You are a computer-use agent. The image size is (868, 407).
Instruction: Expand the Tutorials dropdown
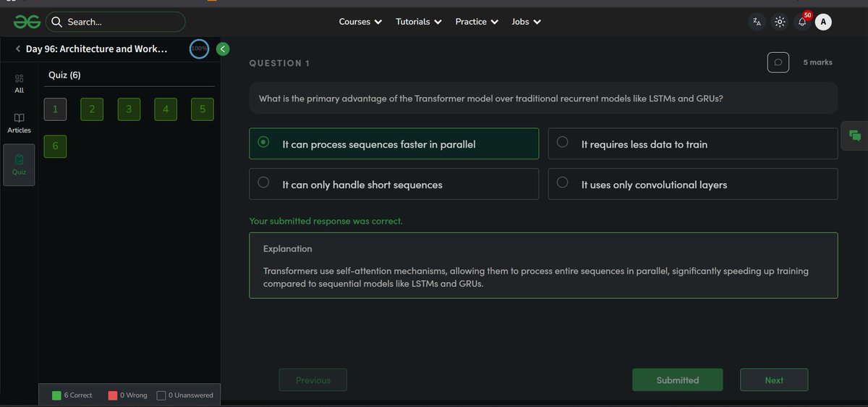[x=418, y=22]
